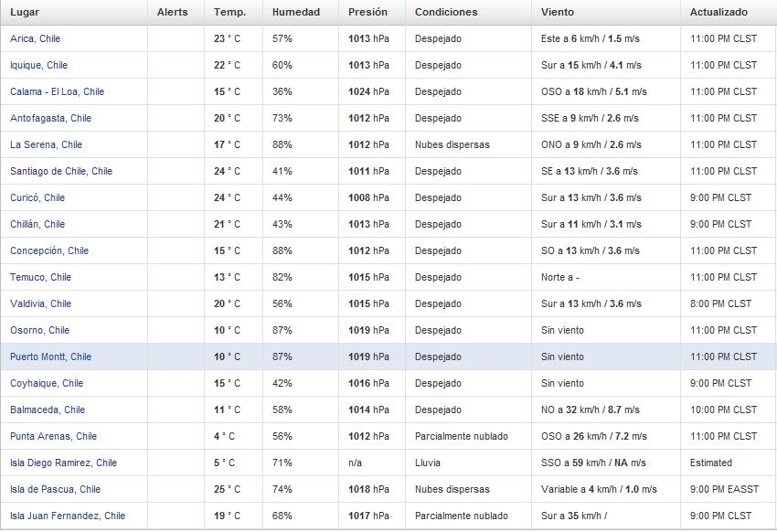Click Punta Arenas, Chile link
The width and height of the screenshot is (777, 532).
click(54, 436)
